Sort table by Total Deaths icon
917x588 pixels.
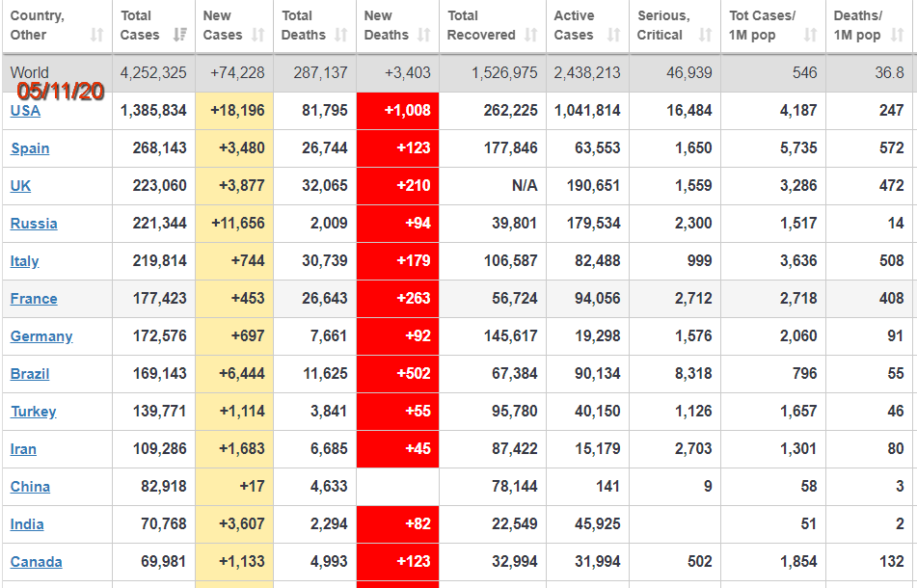pyautogui.click(x=340, y=35)
